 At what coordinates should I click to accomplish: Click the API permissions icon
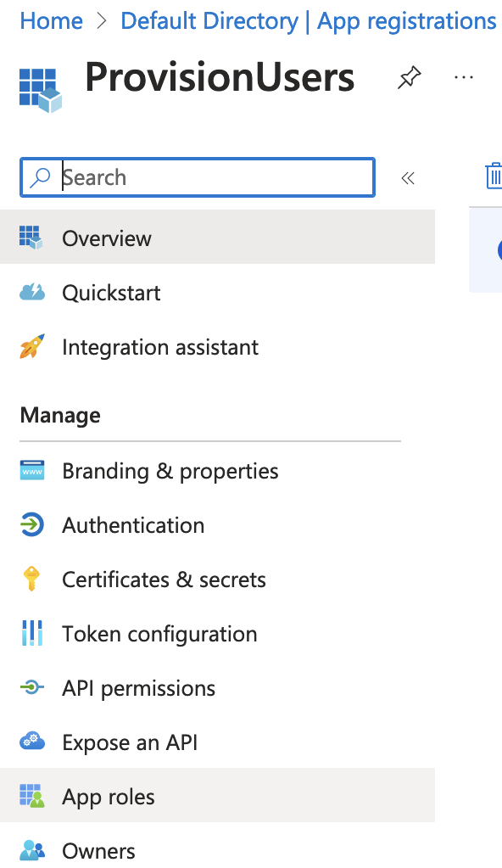32,687
